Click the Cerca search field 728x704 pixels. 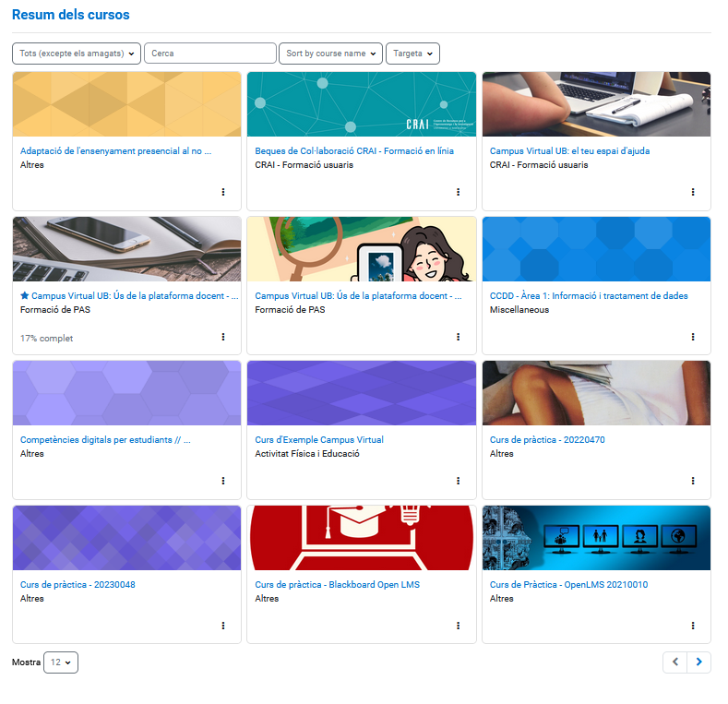click(x=209, y=54)
